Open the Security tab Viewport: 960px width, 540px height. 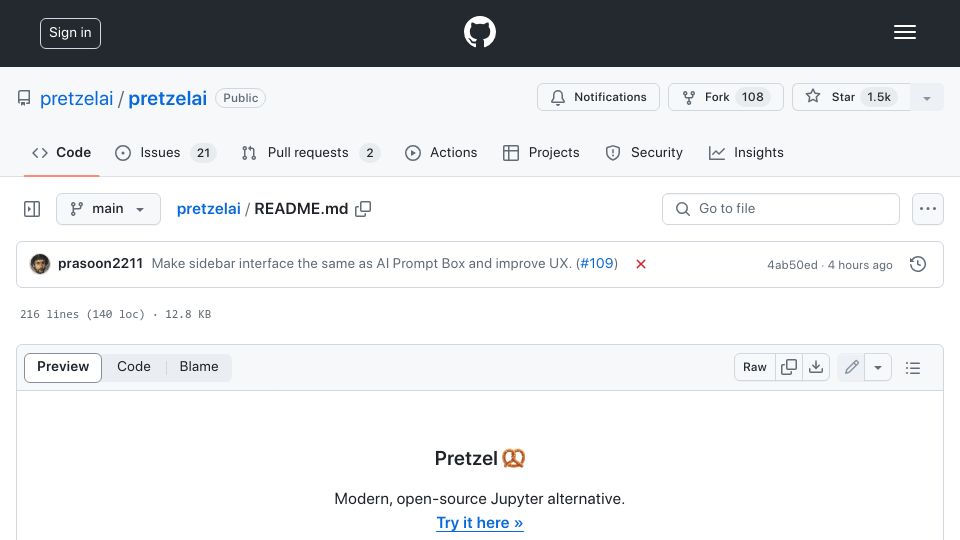click(x=644, y=152)
